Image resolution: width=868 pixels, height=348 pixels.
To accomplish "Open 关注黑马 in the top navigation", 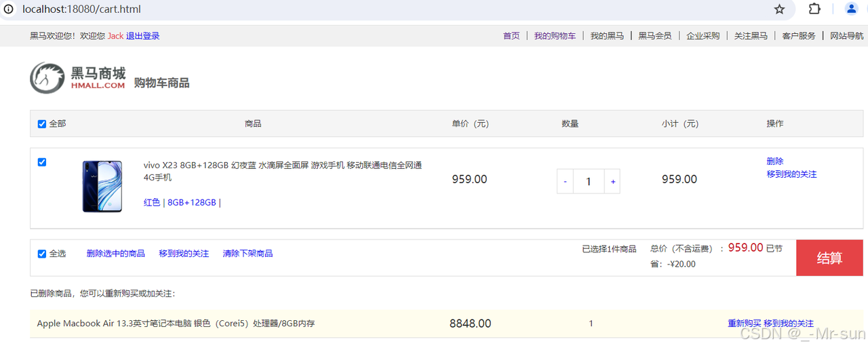I will tap(751, 36).
